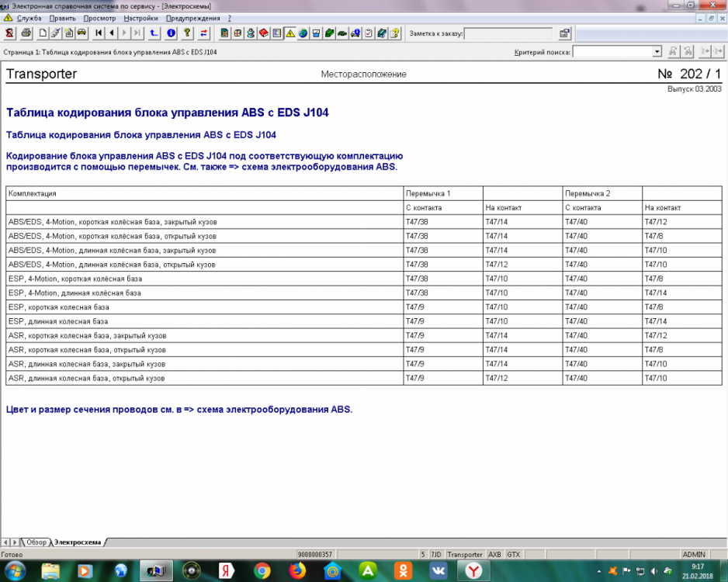This screenshot has width=728, height=582.
Task: Click the first binoculars search icon
Action: tap(672, 51)
